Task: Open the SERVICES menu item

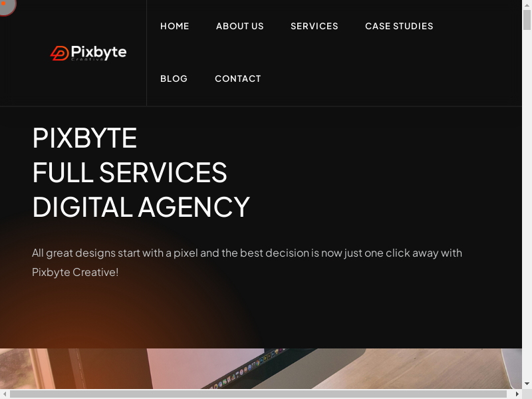Action: point(315,26)
